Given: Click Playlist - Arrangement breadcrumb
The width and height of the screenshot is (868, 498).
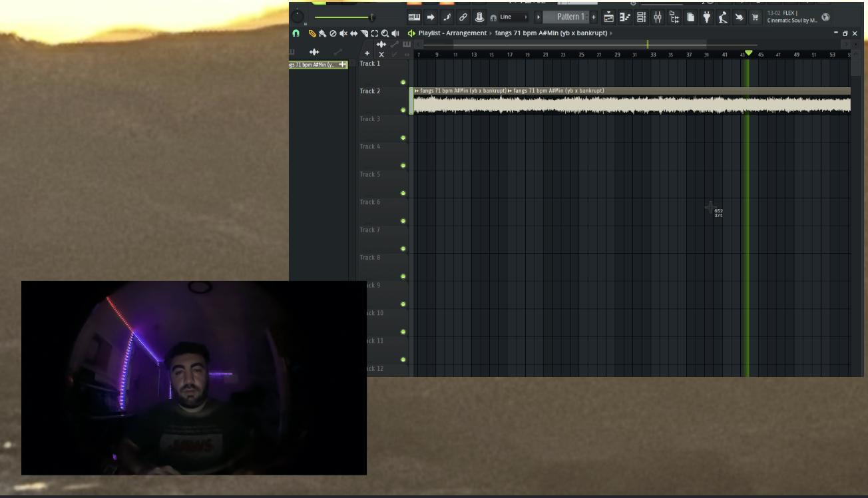Looking at the screenshot, I should (453, 33).
